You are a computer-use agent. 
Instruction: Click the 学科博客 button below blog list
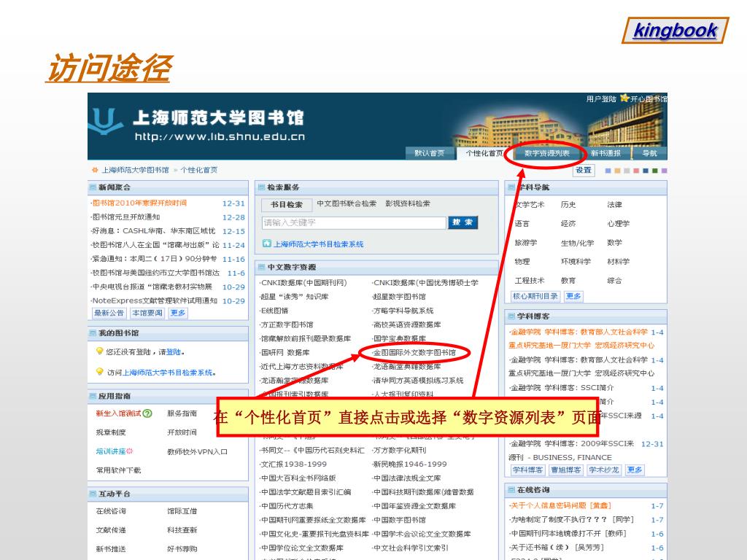(x=527, y=470)
